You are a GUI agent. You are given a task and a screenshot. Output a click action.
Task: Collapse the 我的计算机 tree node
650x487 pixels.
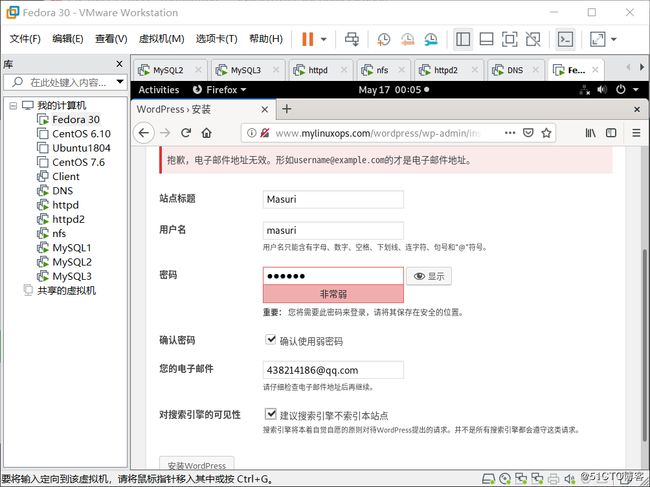13,106
